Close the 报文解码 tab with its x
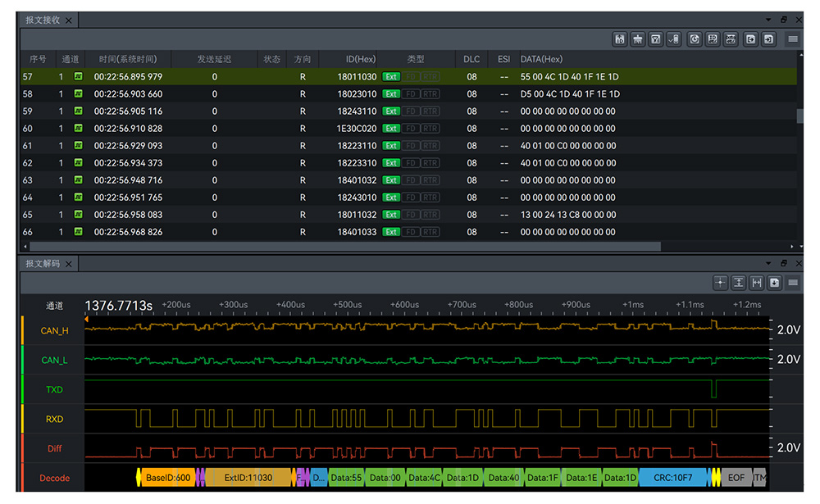Image resolution: width=820 pixels, height=504 pixels. click(x=69, y=264)
